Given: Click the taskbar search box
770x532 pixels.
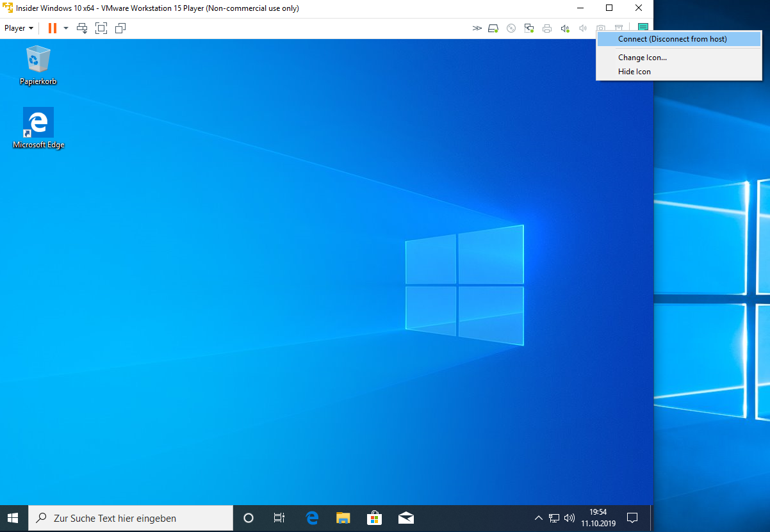Looking at the screenshot, I should pos(131,518).
